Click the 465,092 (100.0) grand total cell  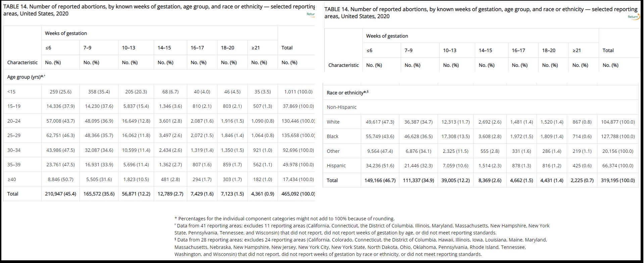[x=298, y=194]
